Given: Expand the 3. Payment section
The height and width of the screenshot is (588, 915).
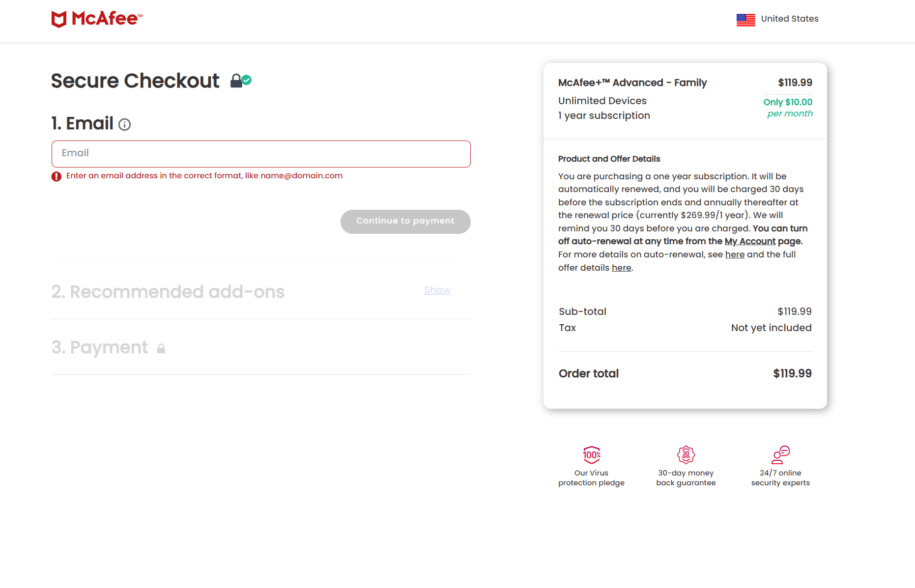Looking at the screenshot, I should point(100,347).
